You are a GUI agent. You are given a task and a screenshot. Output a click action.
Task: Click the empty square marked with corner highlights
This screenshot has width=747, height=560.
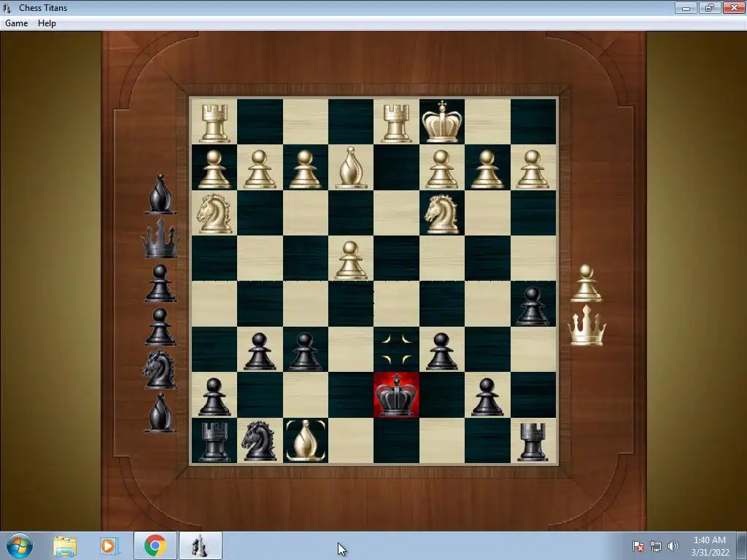(x=396, y=349)
